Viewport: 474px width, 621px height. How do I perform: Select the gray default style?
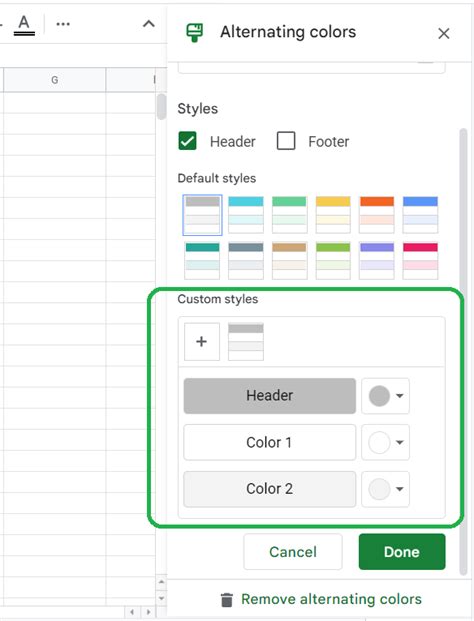tap(202, 215)
